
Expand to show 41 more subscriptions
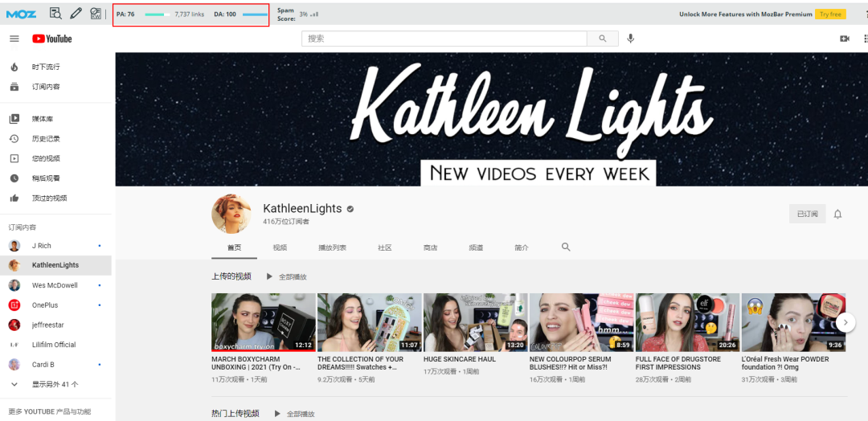55,385
